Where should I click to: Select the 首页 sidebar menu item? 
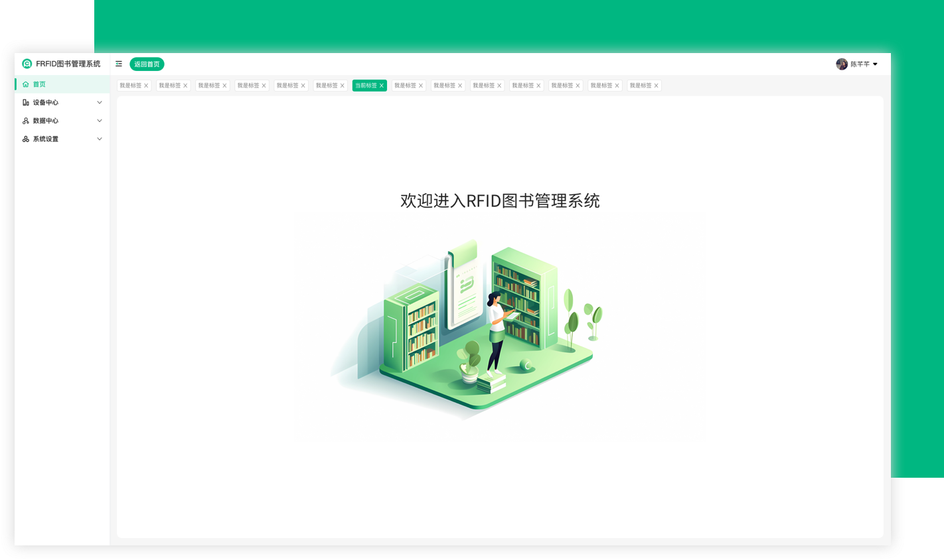(40, 84)
